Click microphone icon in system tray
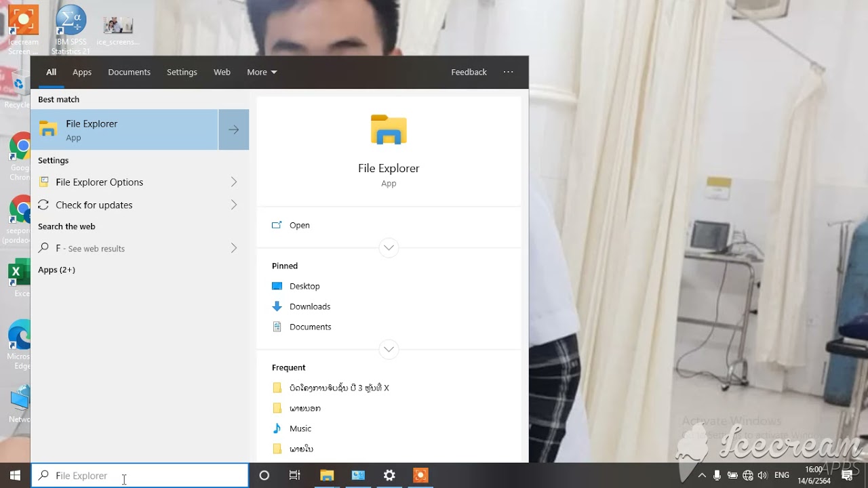868x488 pixels. point(717,475)
